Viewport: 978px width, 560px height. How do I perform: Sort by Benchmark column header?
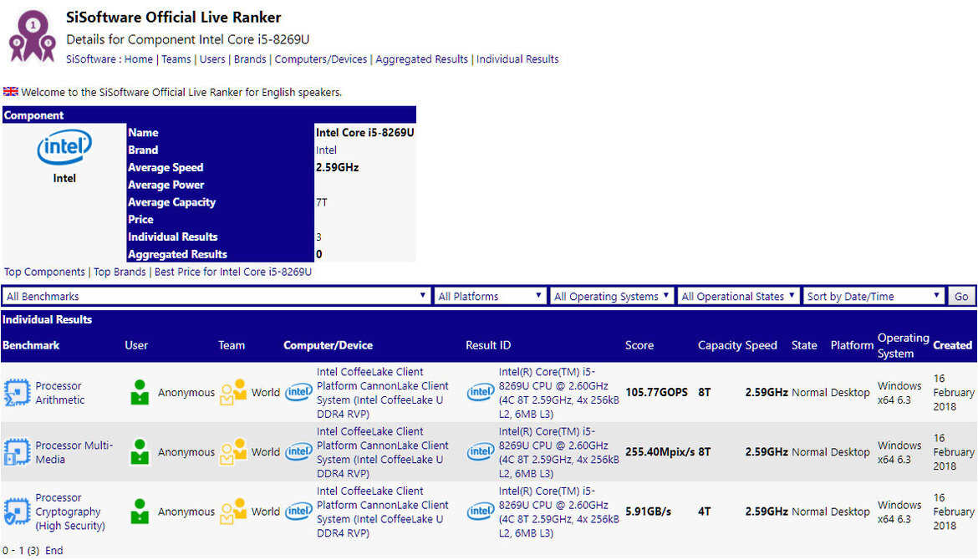31,345
